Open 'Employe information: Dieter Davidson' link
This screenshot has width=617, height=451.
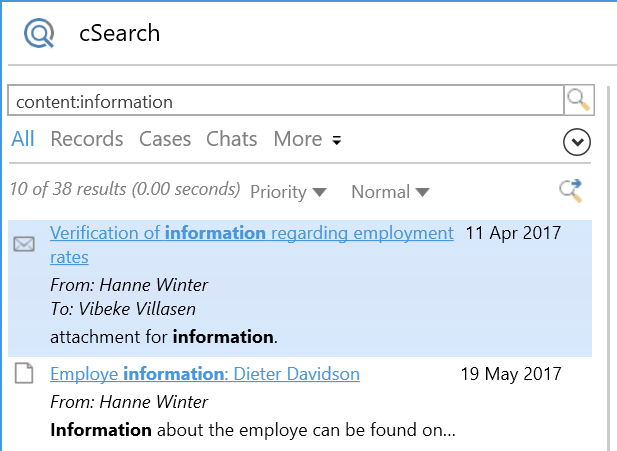coord(205,374)
